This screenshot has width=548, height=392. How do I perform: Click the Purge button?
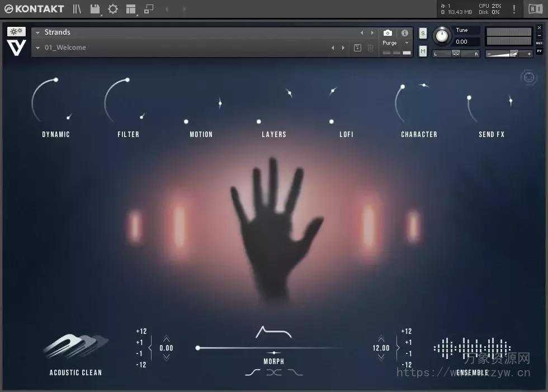390,42
